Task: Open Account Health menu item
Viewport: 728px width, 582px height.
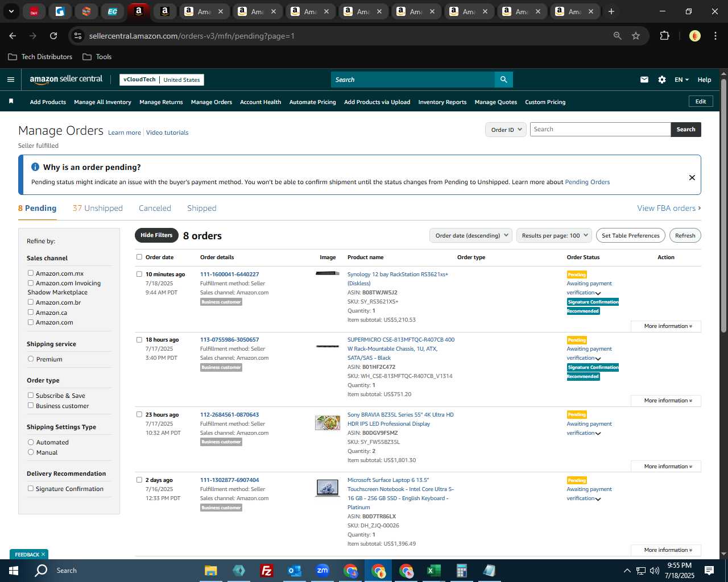Action: click(260, 102)
